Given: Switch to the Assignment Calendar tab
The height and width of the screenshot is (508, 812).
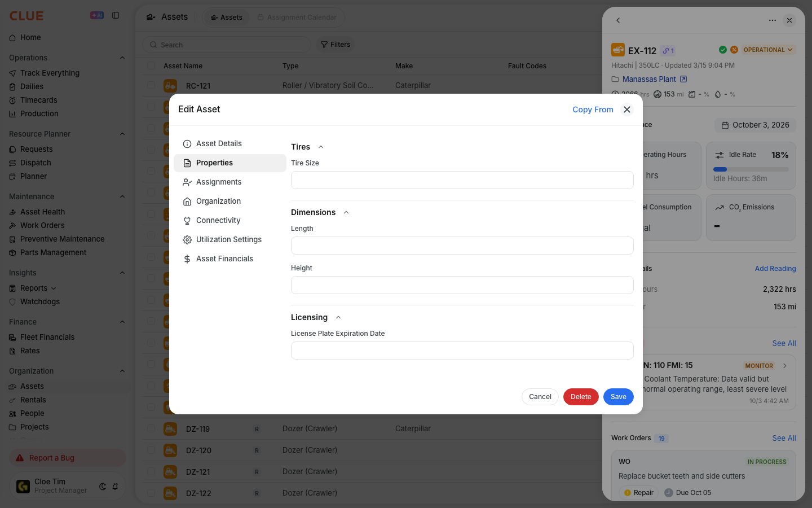Looking at the screenshot, I should pos(297,17).
